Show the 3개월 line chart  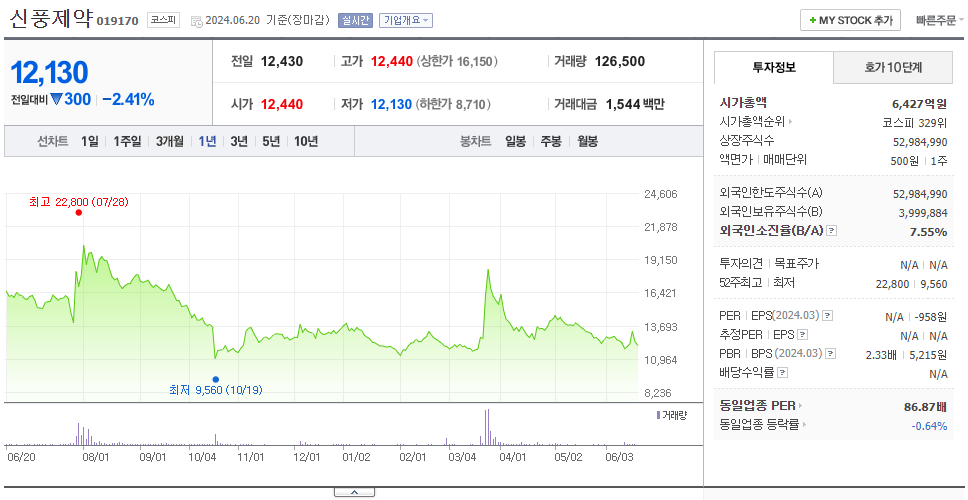coord(170,141)
